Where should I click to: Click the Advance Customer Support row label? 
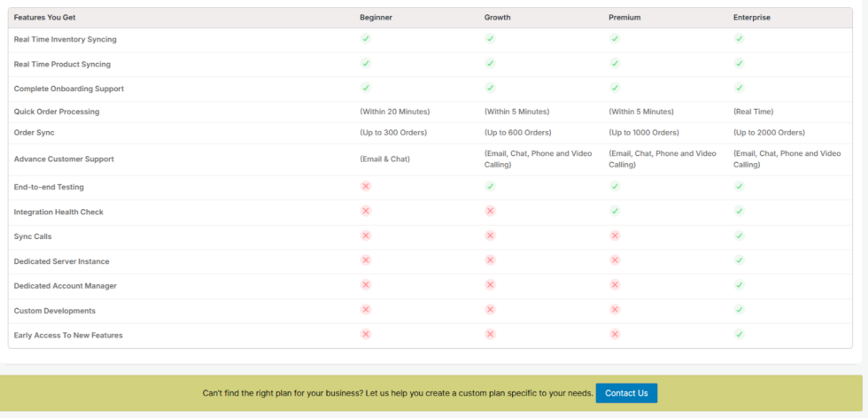pyautogui.click(x=64, y=159)
